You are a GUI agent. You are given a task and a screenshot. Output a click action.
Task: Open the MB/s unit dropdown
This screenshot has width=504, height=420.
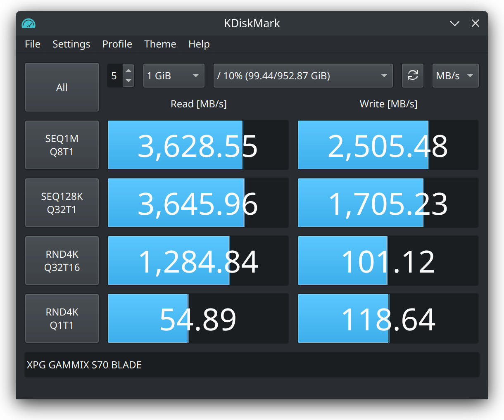tap(455, 76)
